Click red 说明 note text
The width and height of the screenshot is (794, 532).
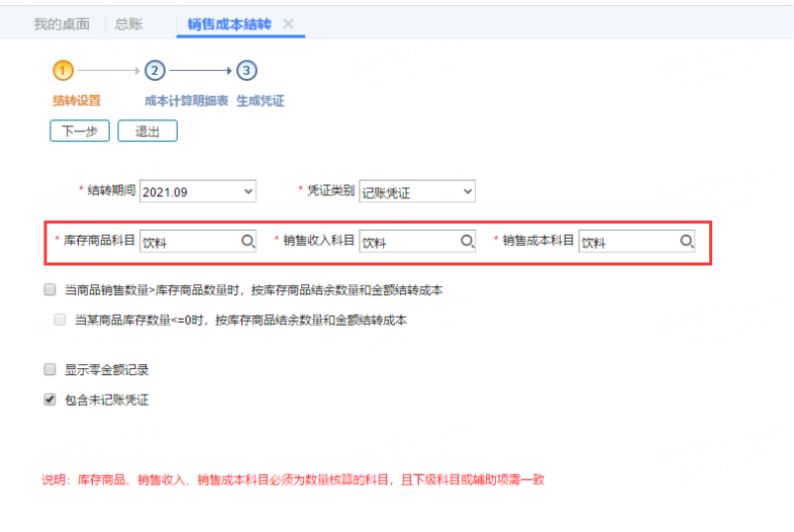click(x=292, y=480)
